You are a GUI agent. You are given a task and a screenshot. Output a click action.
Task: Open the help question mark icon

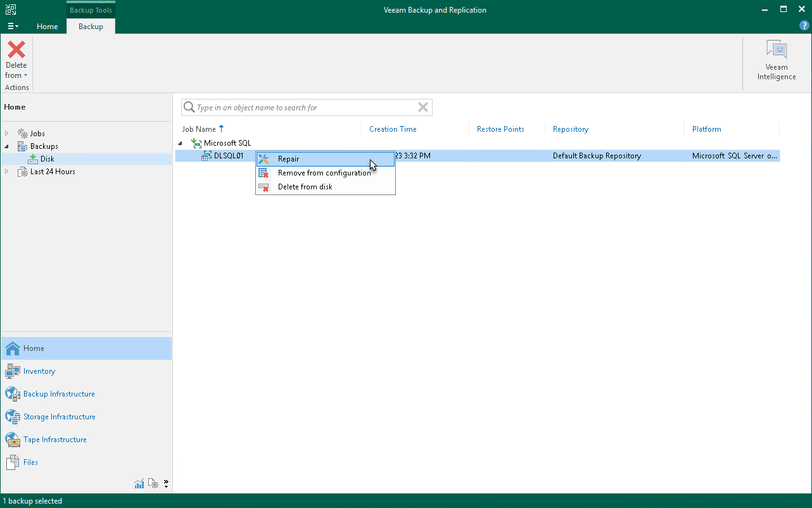click(804, 26)
